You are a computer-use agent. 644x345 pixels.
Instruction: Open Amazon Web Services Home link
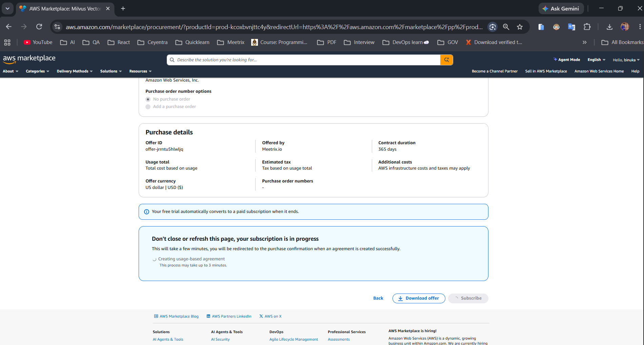(599, 71)
